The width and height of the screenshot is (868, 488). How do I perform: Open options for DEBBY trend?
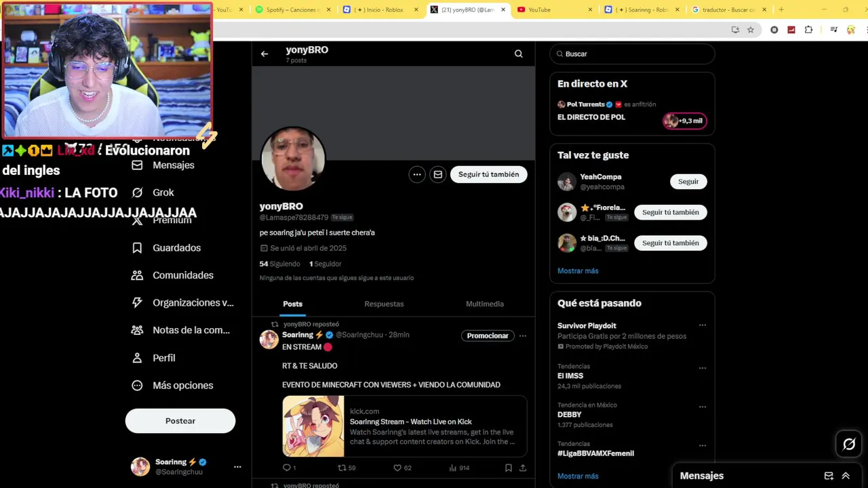coord(703,407)
